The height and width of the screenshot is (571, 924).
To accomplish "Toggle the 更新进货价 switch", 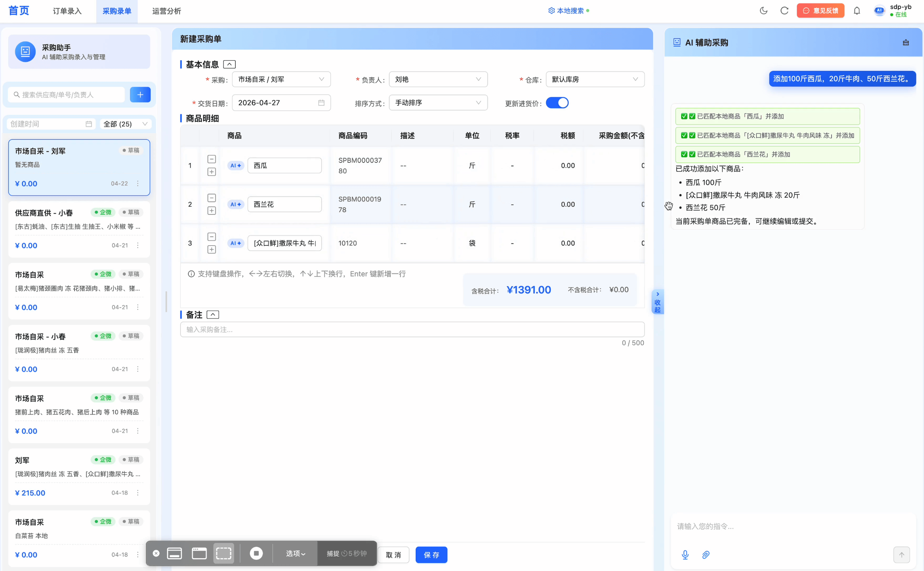I will pyautogui.click(x=557, y=103).
